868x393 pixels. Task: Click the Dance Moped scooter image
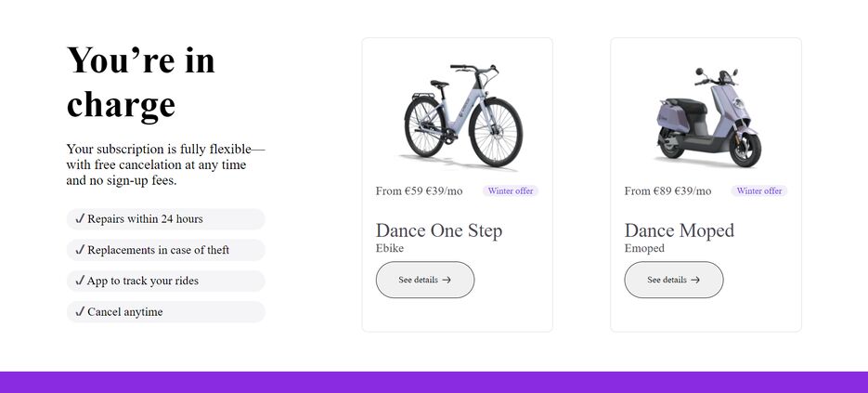(x=709, y=116)
